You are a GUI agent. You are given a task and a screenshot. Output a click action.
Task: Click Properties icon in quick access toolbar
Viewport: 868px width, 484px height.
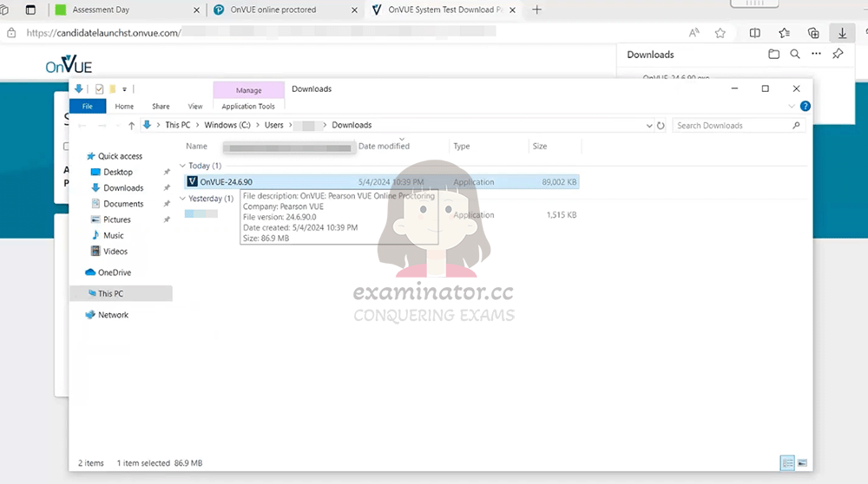[99, 89]
